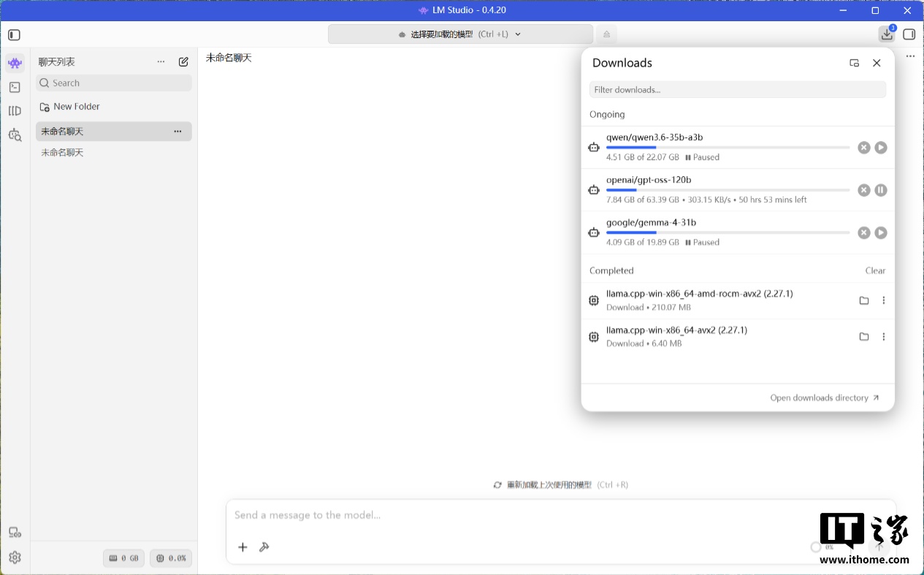
Task: Click the gpt-oss-120b progress bar
Action: click(728, 190)
